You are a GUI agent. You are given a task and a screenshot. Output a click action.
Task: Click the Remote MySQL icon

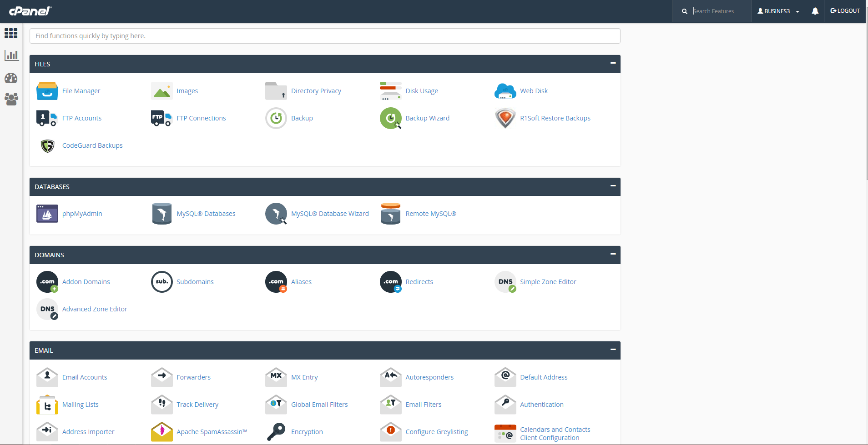[391, 214]
